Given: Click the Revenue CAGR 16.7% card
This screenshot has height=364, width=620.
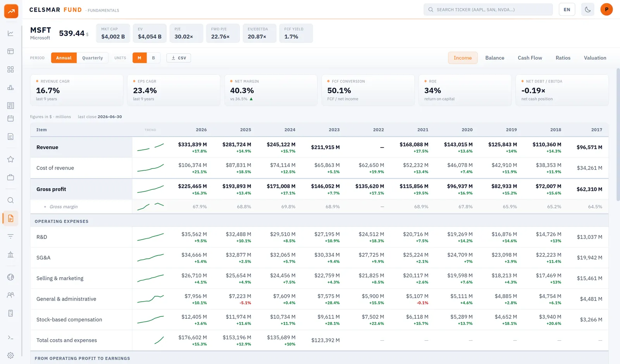Looking at the screenshot, I should tap(77, 90).
